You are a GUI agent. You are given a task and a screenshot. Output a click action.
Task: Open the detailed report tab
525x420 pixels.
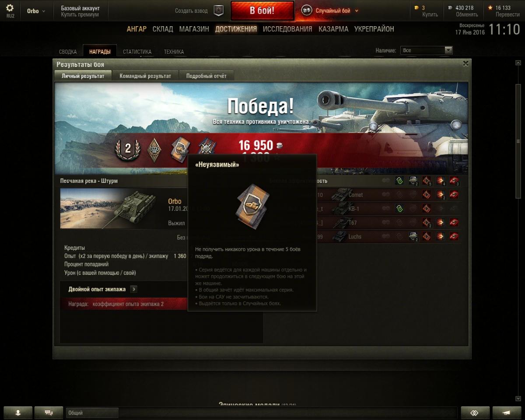click(206, 76)
